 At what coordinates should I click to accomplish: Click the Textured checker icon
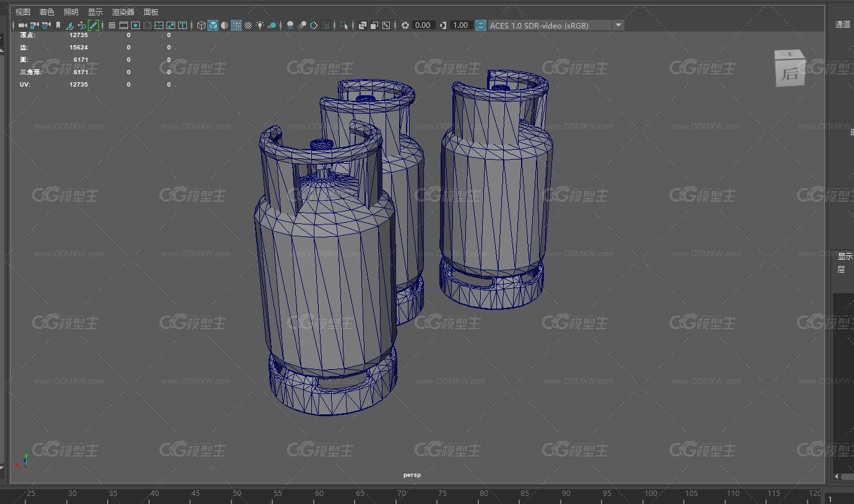248,25
